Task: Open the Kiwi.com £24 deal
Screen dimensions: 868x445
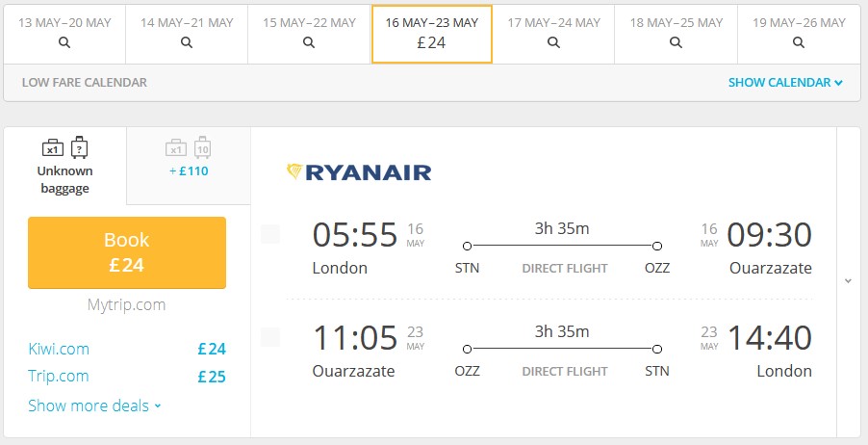Action: click(127, 349)
